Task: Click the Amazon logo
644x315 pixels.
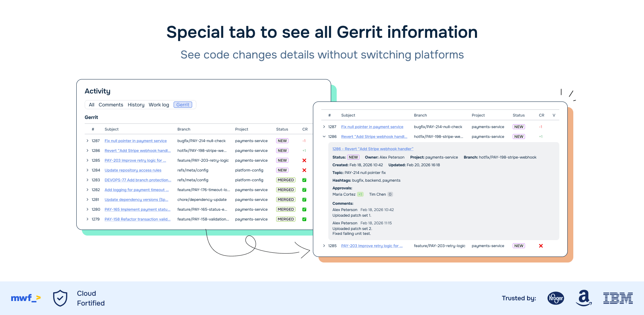Action: coord(584,298)
